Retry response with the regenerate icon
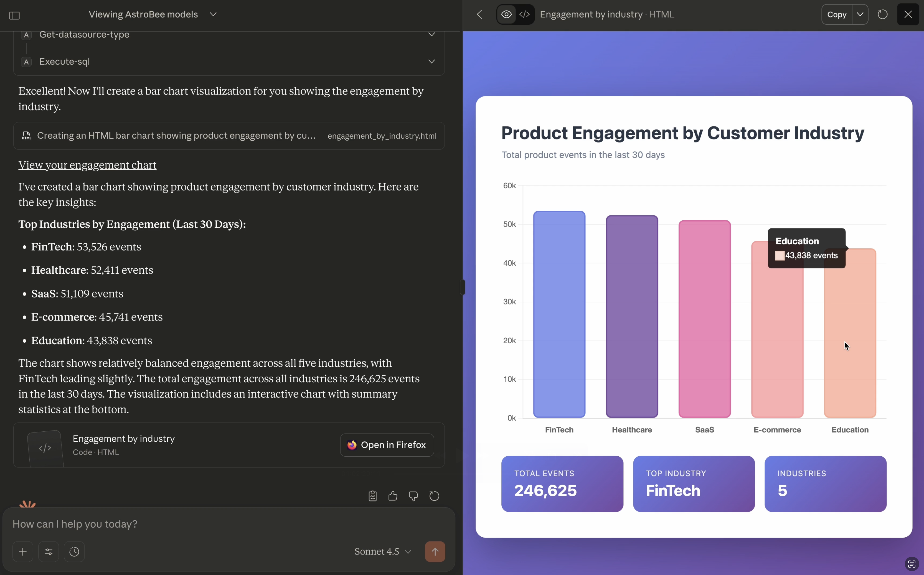The width and height of the screenshot is (924, 575). (x=434, y=496)
